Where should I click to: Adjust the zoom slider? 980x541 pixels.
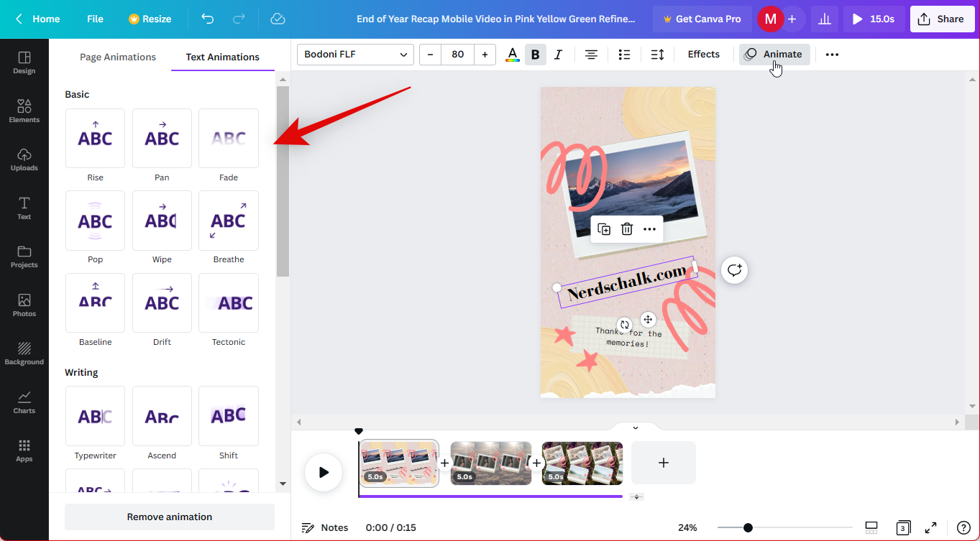[x=748, y=527]
